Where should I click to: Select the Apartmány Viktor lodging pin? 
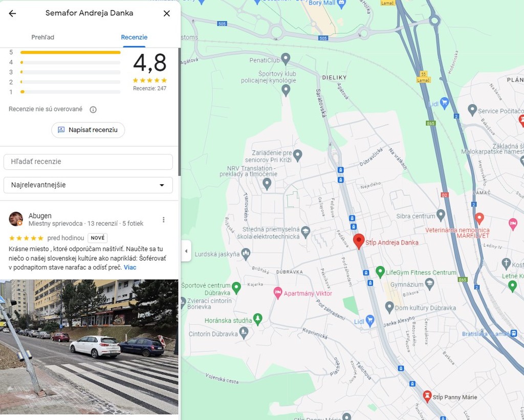(x=278, y=293)
